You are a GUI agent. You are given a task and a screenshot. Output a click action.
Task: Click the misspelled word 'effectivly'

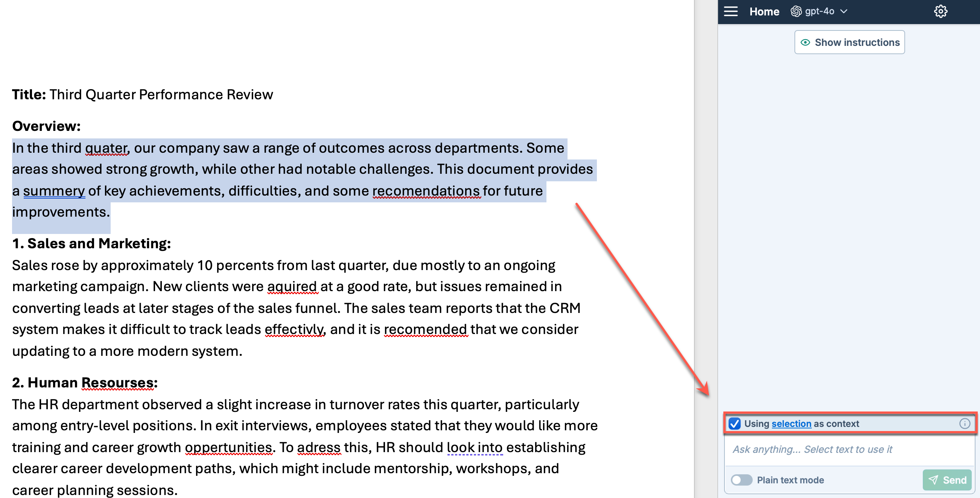point(294,329)
